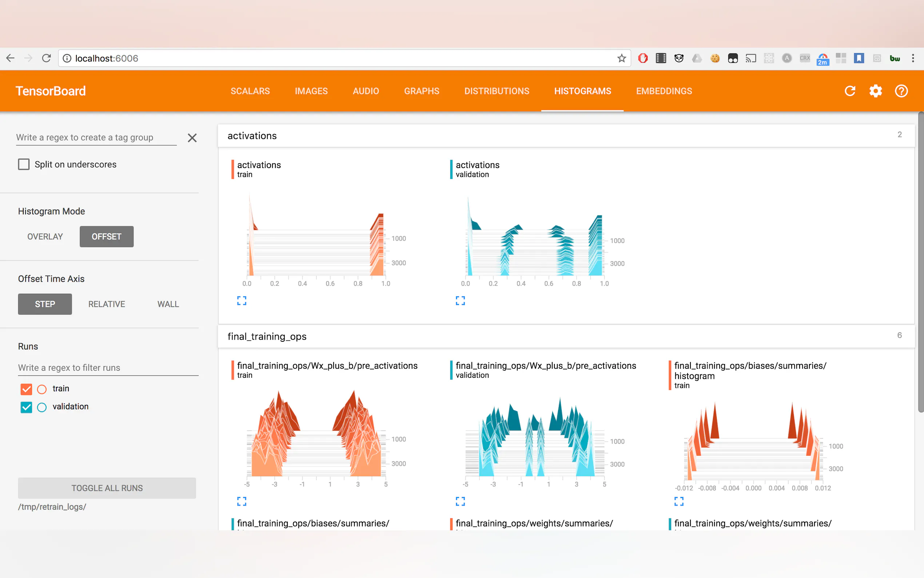
Task: Click the TensorBoard reload data icon
Action: (850, 91)
